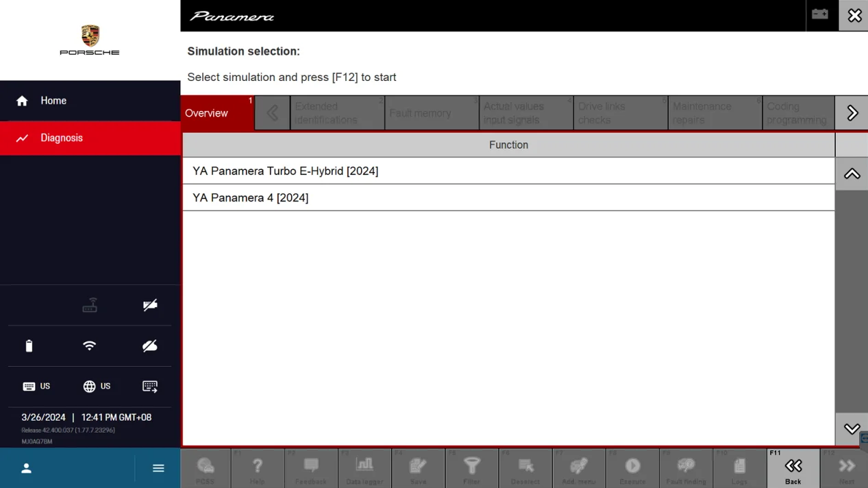Click the Save toolbar icon
This screenshot has height=488, width=868.
pyautogui.click(x=418, y=469)
